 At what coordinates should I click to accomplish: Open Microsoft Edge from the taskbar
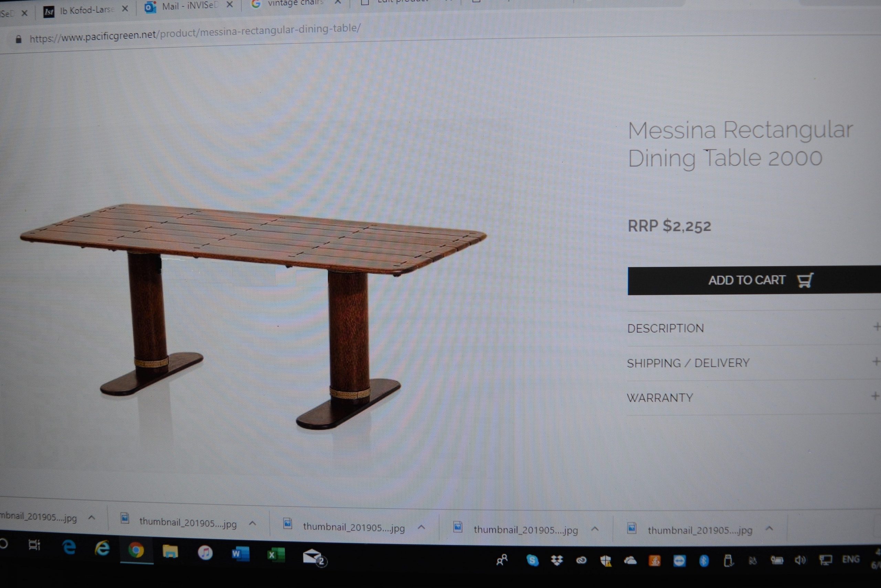point(69,548)
